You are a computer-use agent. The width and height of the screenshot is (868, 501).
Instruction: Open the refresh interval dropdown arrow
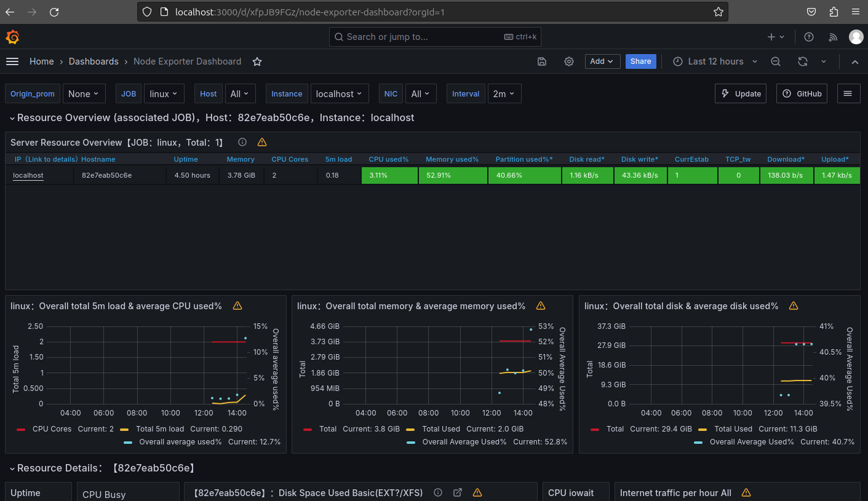tap(824, 61)
